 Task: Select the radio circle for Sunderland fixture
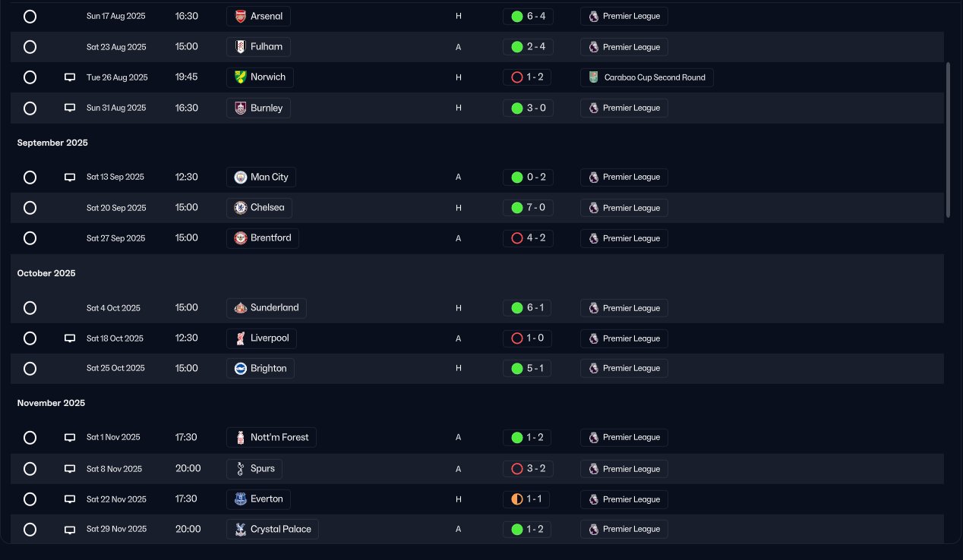click(30, 308)
